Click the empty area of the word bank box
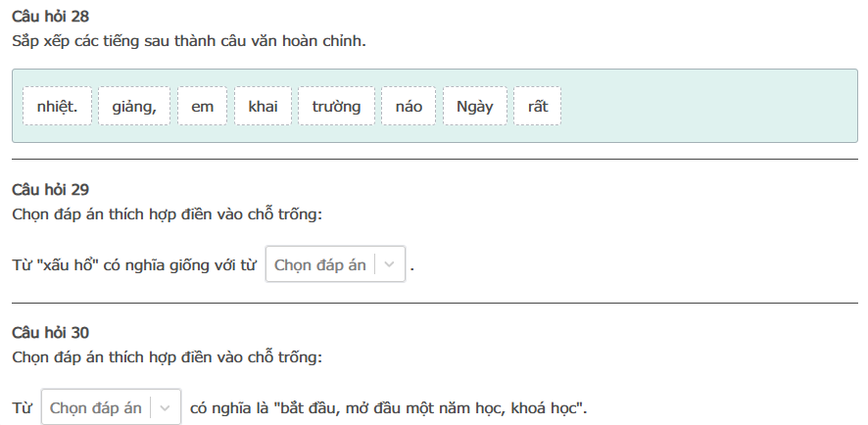 pos(705,106)
